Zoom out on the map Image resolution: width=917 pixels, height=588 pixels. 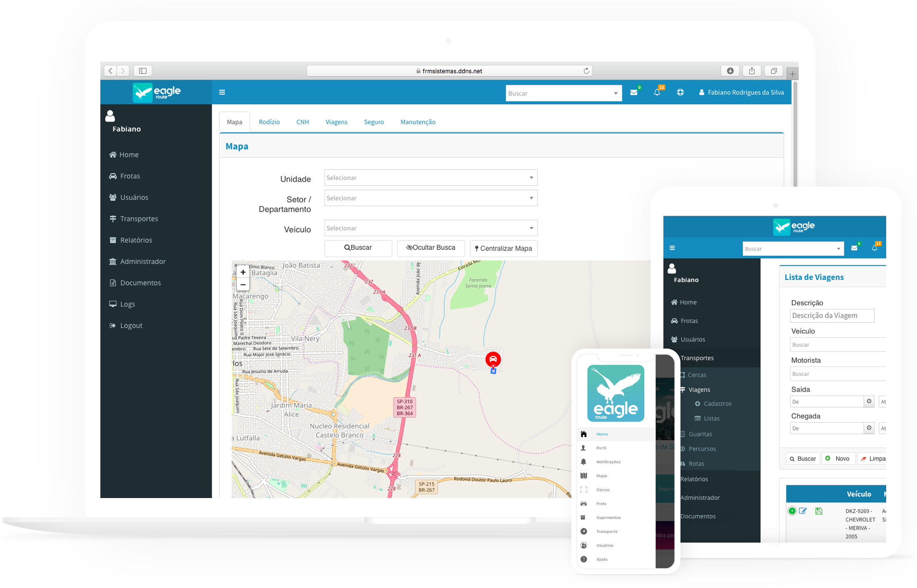tap(243, 285)
